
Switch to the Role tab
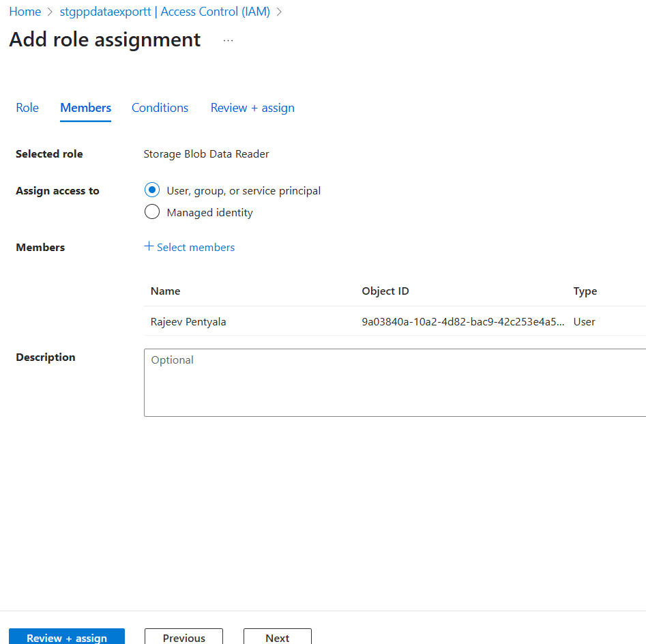point(27,108)
